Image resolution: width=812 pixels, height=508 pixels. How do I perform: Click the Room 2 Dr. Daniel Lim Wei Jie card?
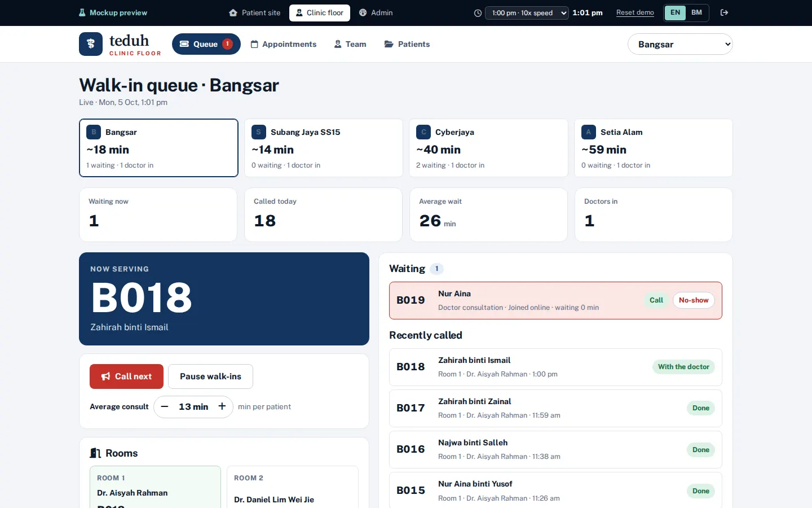coord(293,487)
